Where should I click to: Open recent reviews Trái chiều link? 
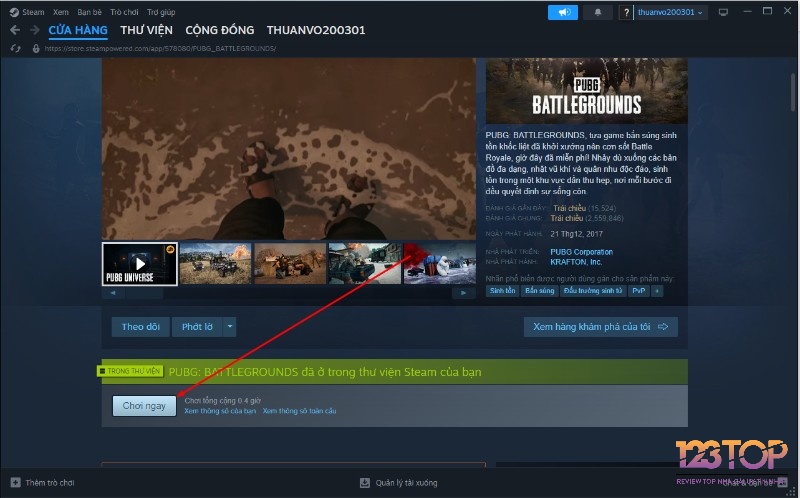[569, 208]
